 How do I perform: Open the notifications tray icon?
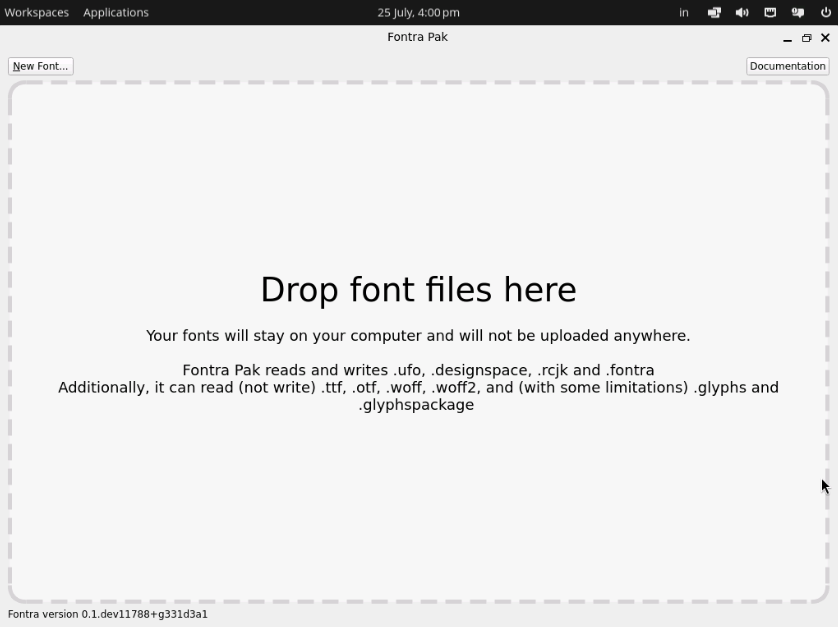[x=797, y=12]
